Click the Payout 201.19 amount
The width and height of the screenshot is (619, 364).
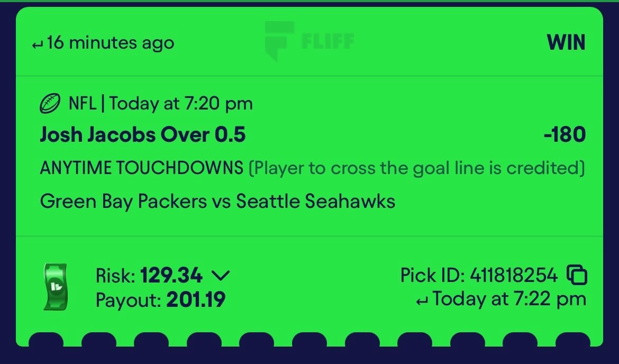(196, 299)
